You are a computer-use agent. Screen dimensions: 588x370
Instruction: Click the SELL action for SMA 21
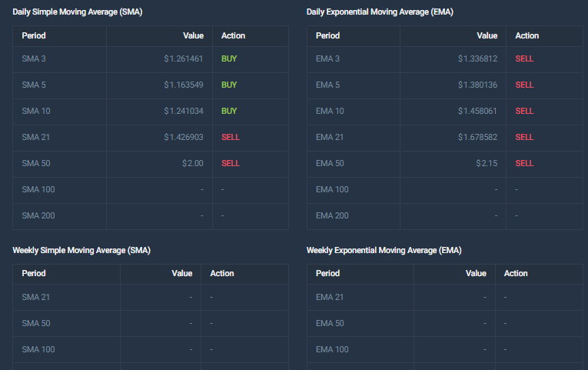click(231, 138)
